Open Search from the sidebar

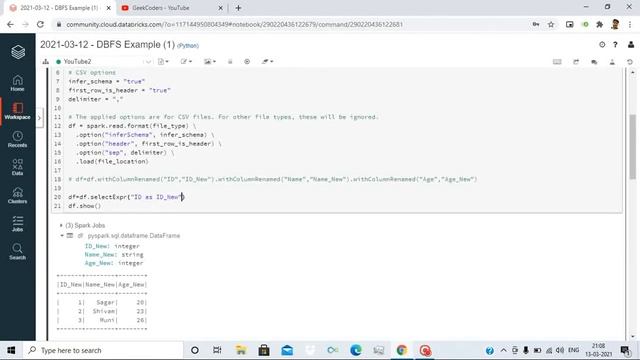(18, 252)
